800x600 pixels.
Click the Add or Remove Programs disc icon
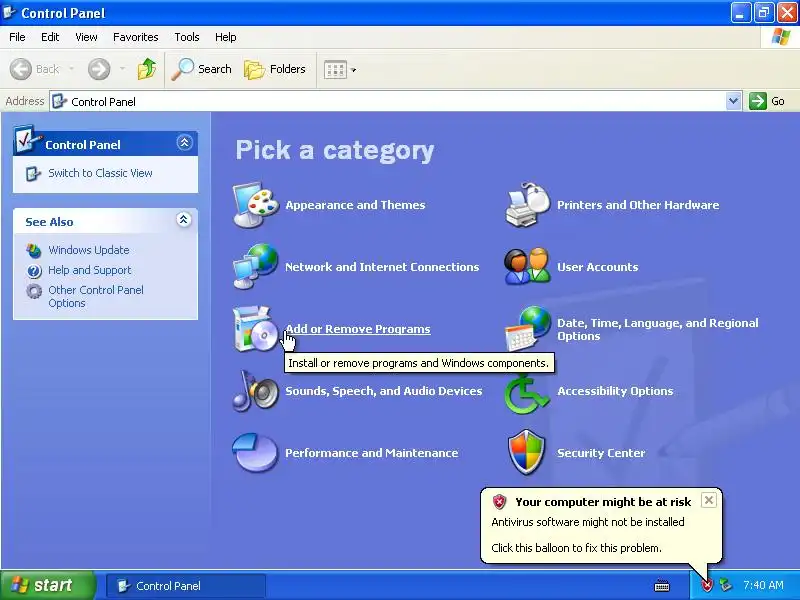pyautogui.click(x=256, y=329)
